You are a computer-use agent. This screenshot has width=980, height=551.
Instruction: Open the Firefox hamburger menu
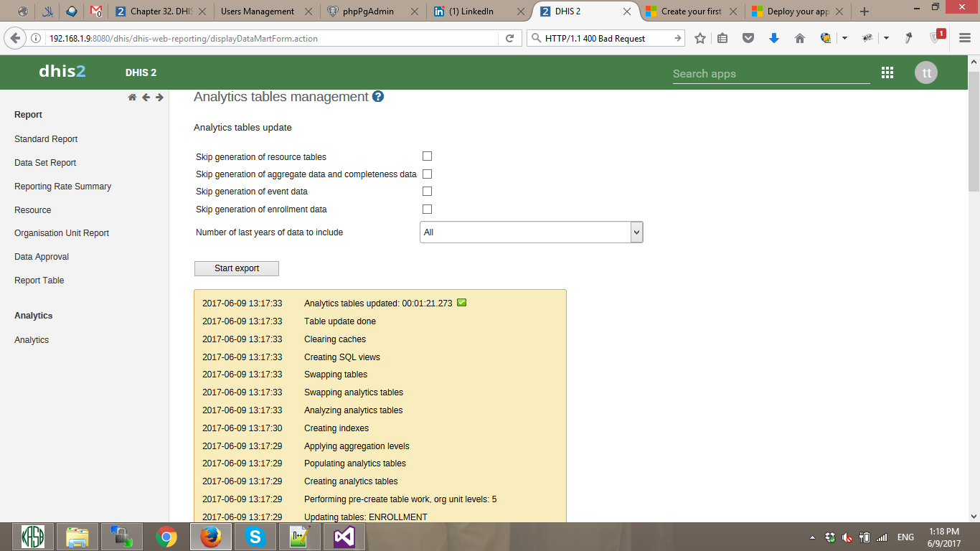(965, 38)
